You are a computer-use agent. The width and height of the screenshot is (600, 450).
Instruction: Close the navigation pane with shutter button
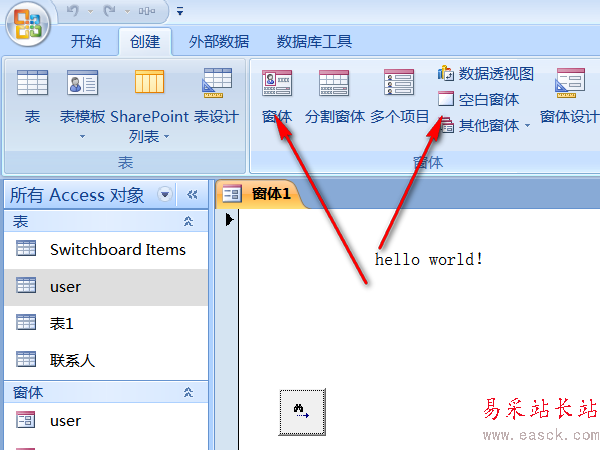192,194
